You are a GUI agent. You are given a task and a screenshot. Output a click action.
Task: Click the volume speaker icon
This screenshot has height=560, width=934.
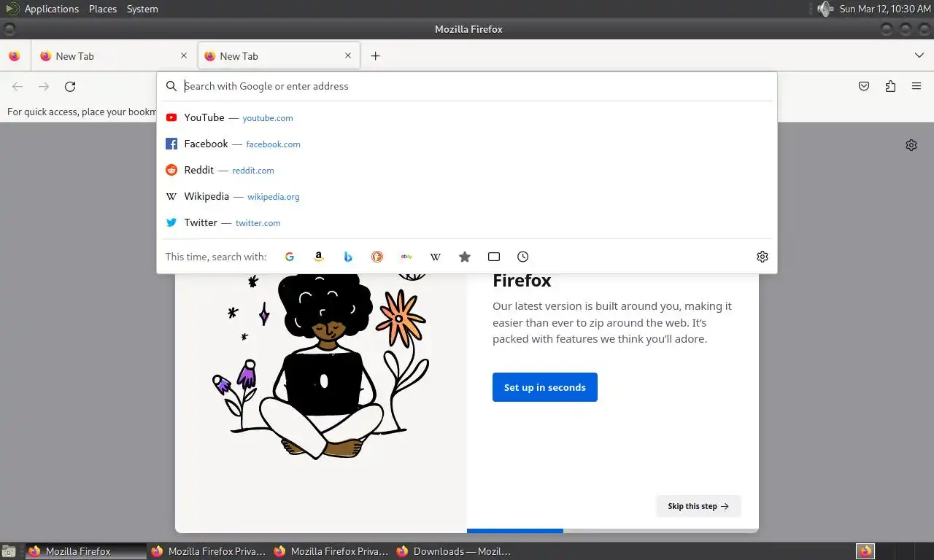click(825, 9)
